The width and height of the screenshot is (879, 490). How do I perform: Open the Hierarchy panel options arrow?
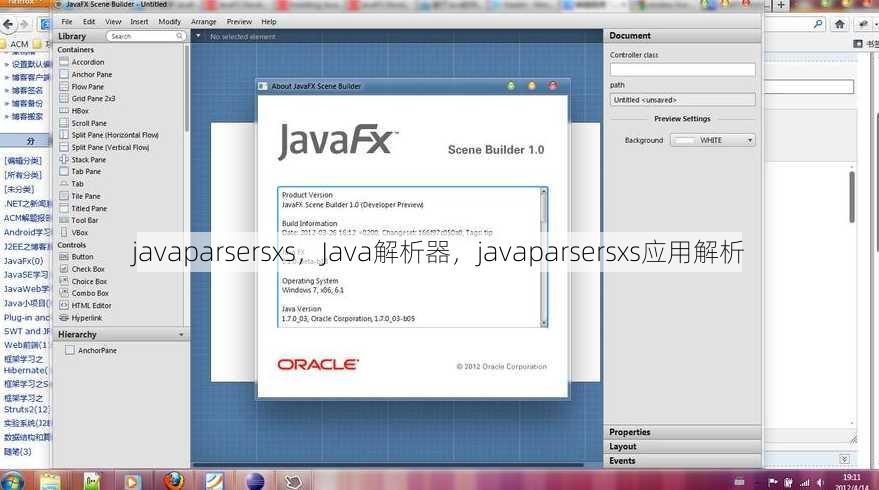click(x=181, y=334)
